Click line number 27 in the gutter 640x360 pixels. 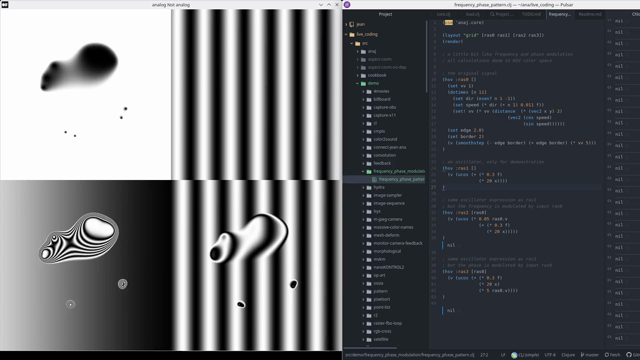coord(434,187)
